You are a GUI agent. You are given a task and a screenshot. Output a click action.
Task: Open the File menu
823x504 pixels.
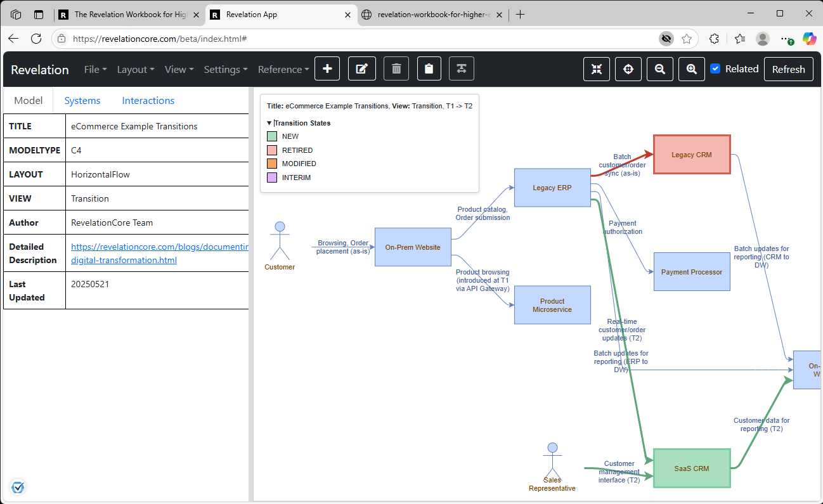(94, 69)
